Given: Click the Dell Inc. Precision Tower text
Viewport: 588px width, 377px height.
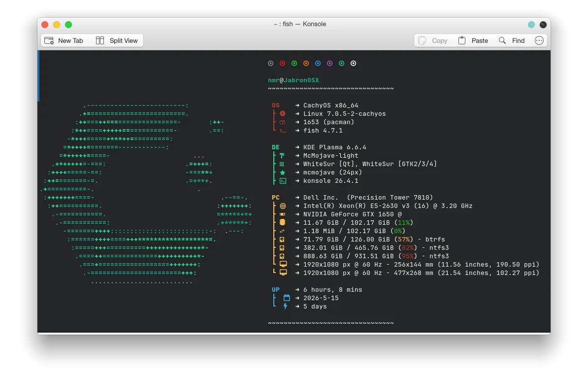Looking at the screenshot, I should [x=368, y=198].
